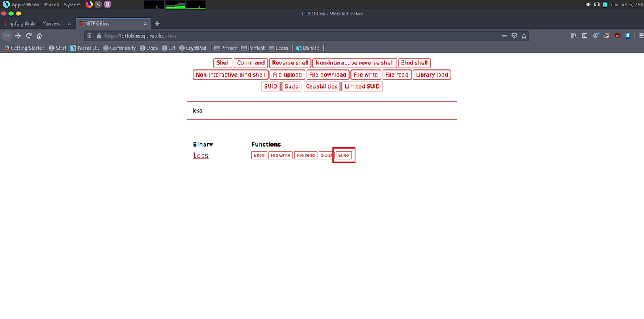Screen dimensions: 644x319
Task: Open the Parrot OS bookmark
Action: (84, 48)
